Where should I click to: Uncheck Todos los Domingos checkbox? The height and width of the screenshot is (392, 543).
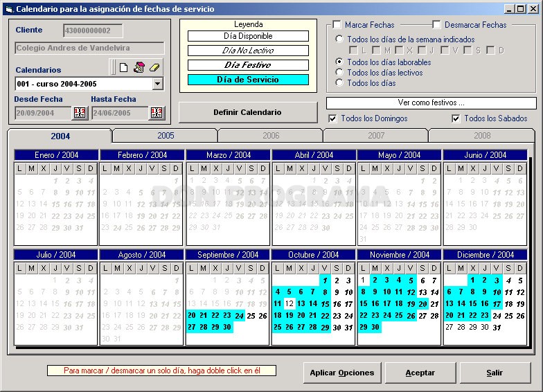coord(332,119)
